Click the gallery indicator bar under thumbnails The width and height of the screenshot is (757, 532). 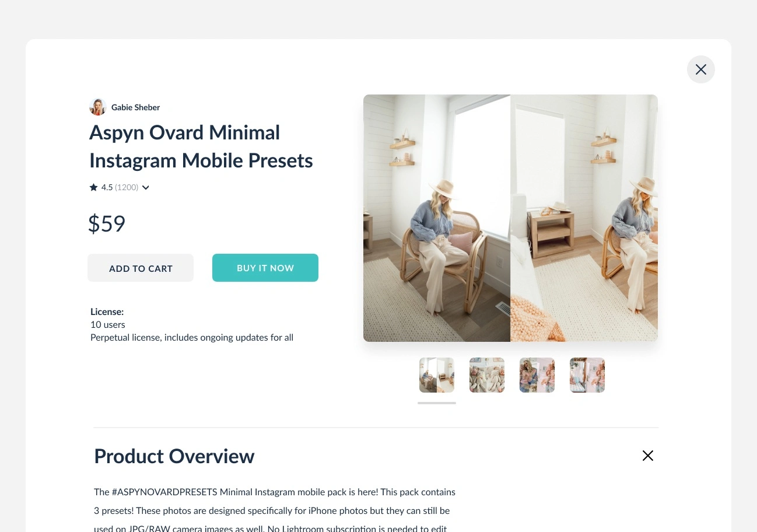(437, 402)
